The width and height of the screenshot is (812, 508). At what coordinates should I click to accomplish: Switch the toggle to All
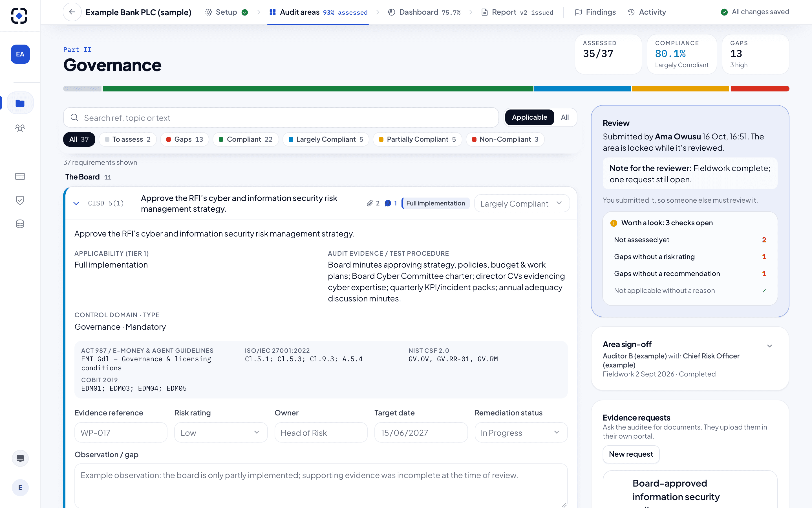565,117
